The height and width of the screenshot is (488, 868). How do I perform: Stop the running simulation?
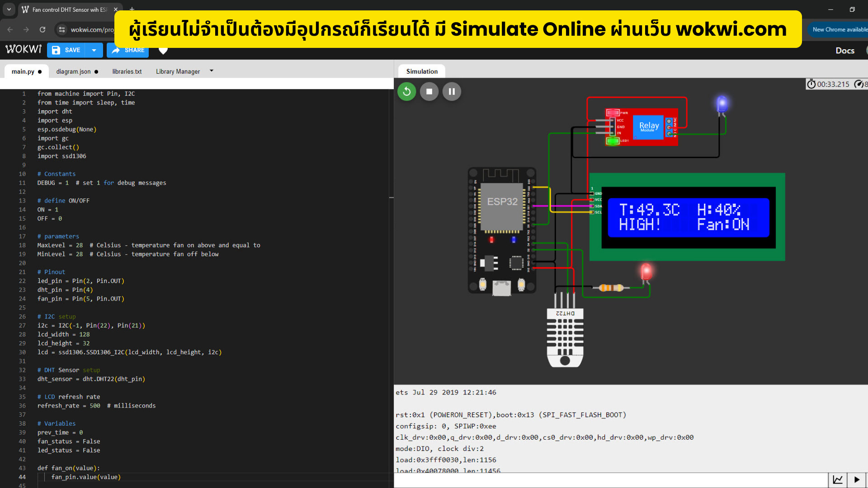pyautogui.click(x=429, y=92)
